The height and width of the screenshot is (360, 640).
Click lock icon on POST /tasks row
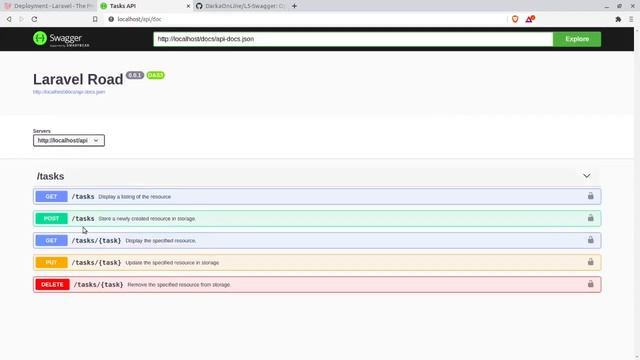[x=591, y=218]
